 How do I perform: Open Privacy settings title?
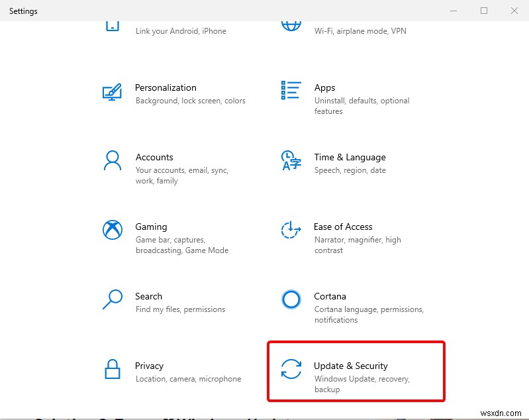click(x=149, y=366)
